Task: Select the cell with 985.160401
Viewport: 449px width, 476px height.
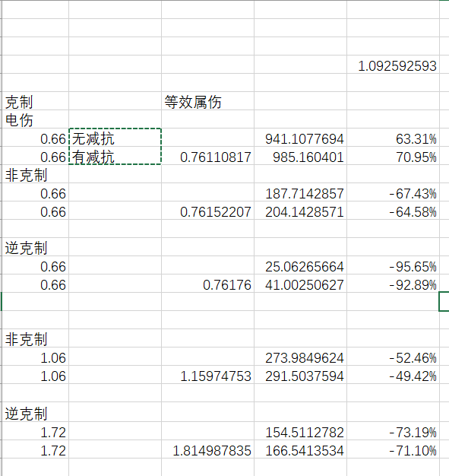Action: [x=300, y=156]
